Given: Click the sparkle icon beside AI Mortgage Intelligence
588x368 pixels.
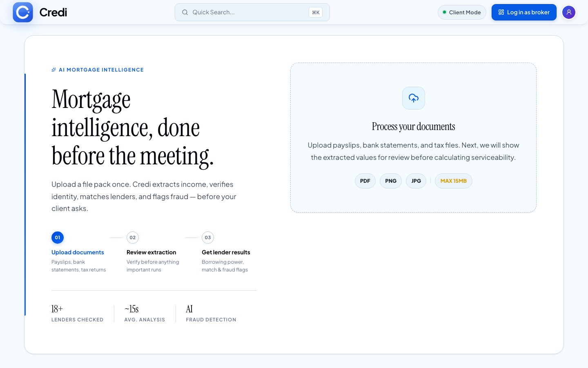Looking at the screenshot, I should 54,70.
